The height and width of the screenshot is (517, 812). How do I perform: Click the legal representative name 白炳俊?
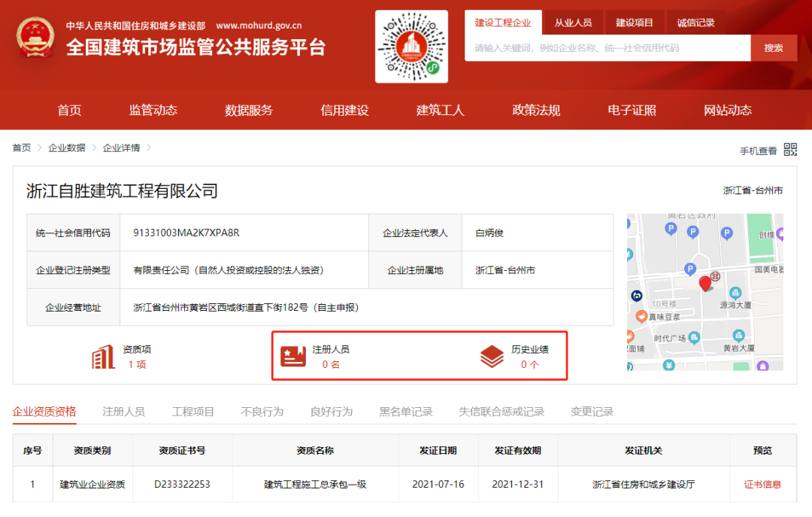click(x=489, y=233)
